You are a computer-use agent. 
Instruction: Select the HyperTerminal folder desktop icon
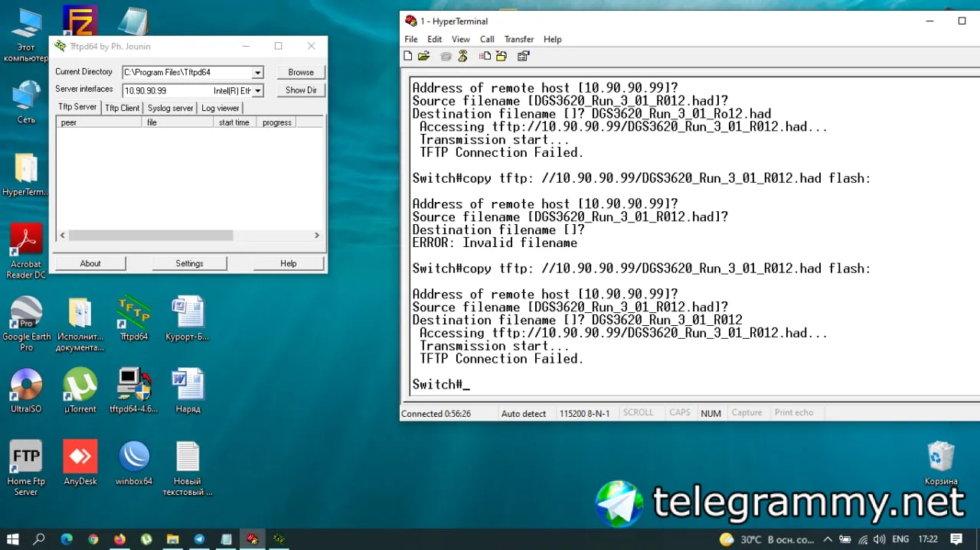pos(25,174)
